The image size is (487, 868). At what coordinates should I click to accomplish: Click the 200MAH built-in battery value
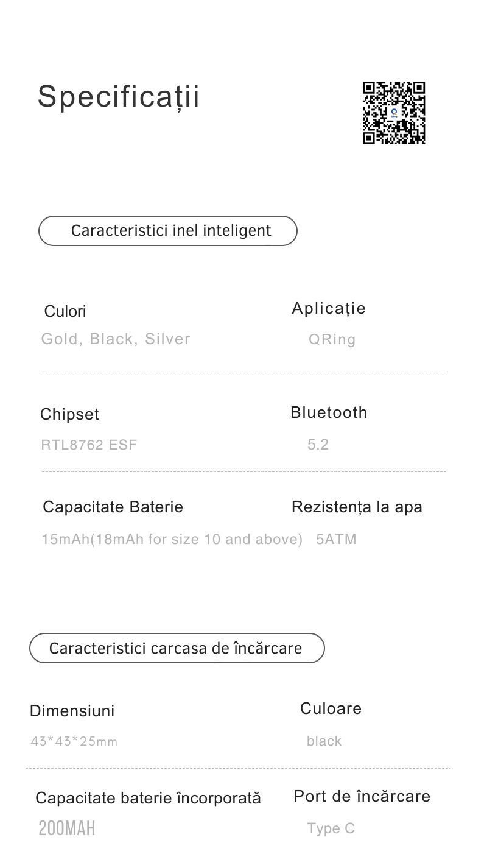coord(67,828)
